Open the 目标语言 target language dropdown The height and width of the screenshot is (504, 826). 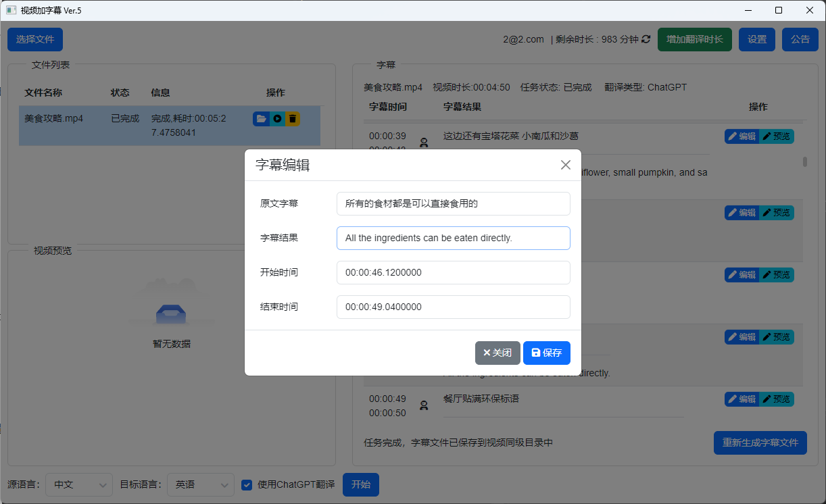(x=201, y=484)
